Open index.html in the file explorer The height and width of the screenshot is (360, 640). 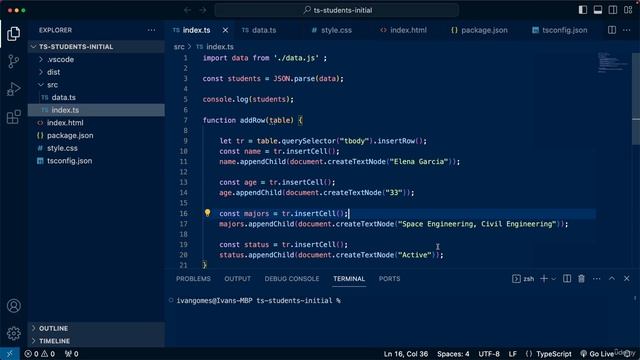pos(97,123)
